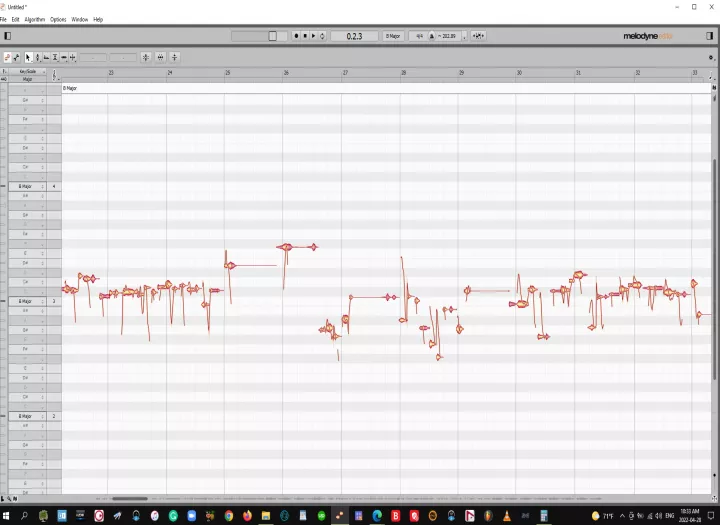Open the Quantize Time macro
This screenshot has width=720, height=525.
(160, 57)
